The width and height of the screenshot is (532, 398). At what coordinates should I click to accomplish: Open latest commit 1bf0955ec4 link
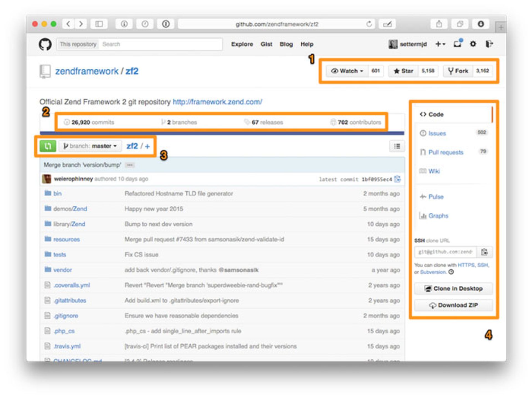(377, 179)
